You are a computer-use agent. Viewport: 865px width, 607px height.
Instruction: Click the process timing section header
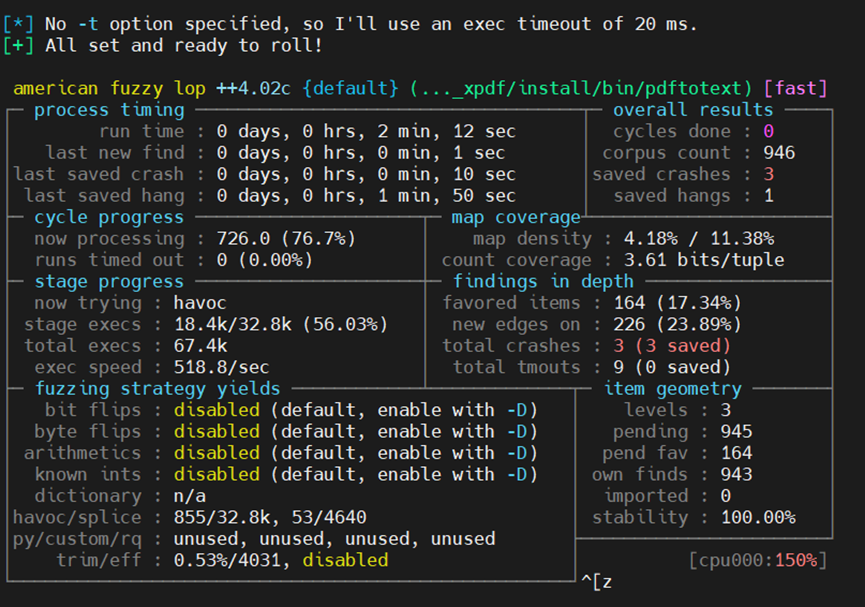click(x=109, y=110)
